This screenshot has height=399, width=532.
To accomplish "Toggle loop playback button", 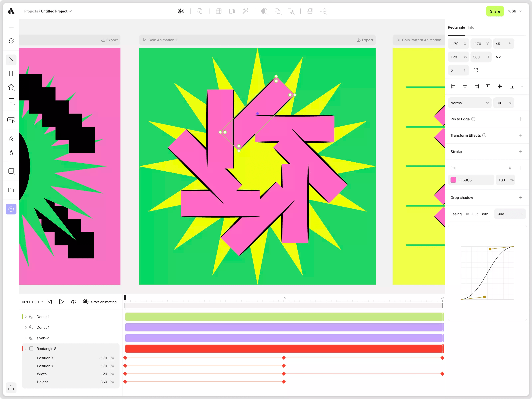I will [x=74, y=302].
